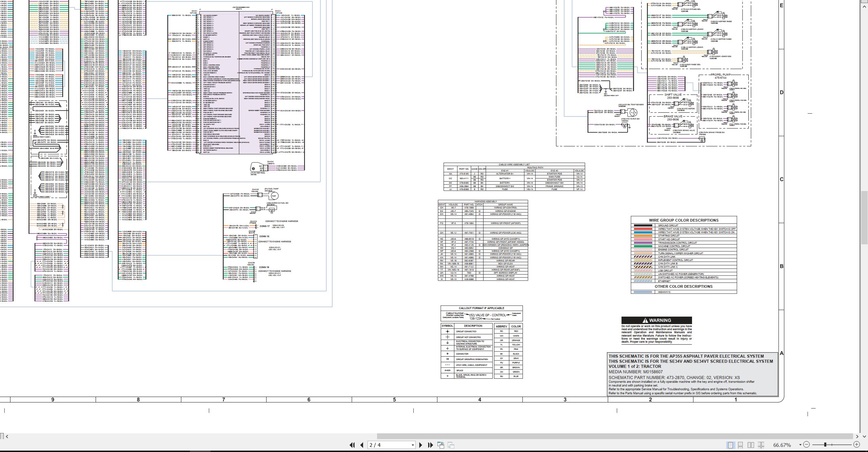Click grid column number 1
Image resolution: width=868 pixels, height=452 pixels.
click(x=736, y=399)
